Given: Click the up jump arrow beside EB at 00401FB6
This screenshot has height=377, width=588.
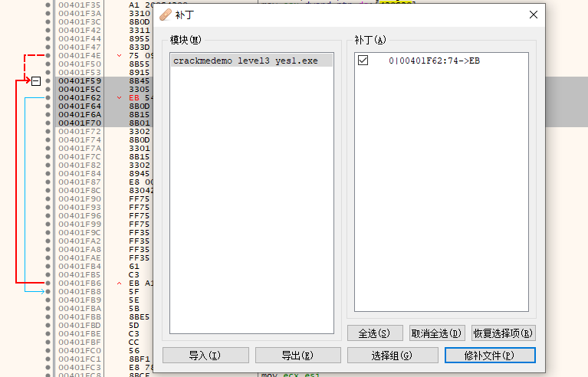Looking at the screenshot, I should [120, 284].
